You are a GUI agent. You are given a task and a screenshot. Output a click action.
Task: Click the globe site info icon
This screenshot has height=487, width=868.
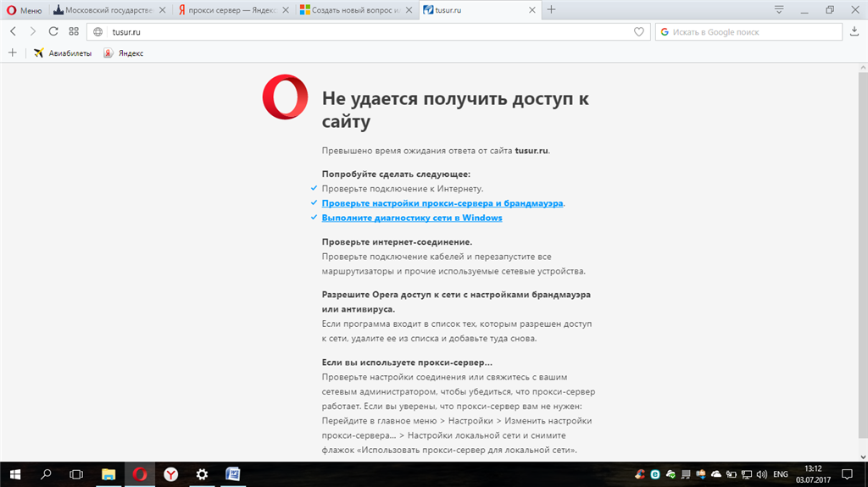point(98,32)
